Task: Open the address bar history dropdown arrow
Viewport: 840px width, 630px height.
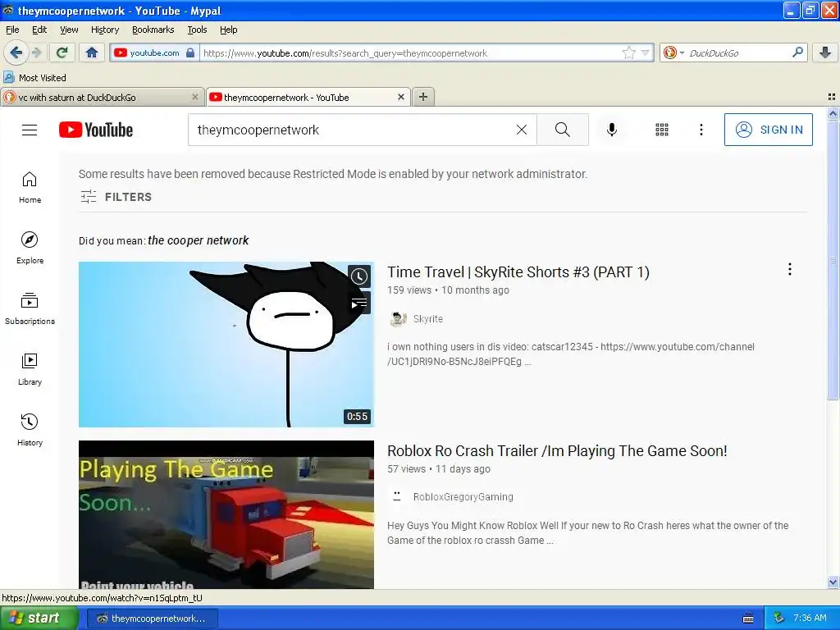Action: point(646,52)
